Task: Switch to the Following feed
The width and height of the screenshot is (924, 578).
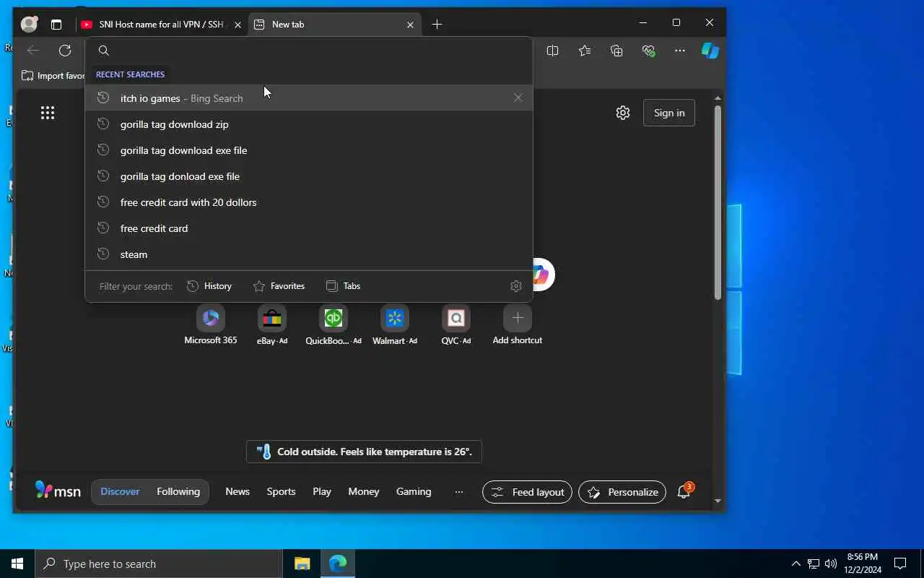Action: [178, 492]
